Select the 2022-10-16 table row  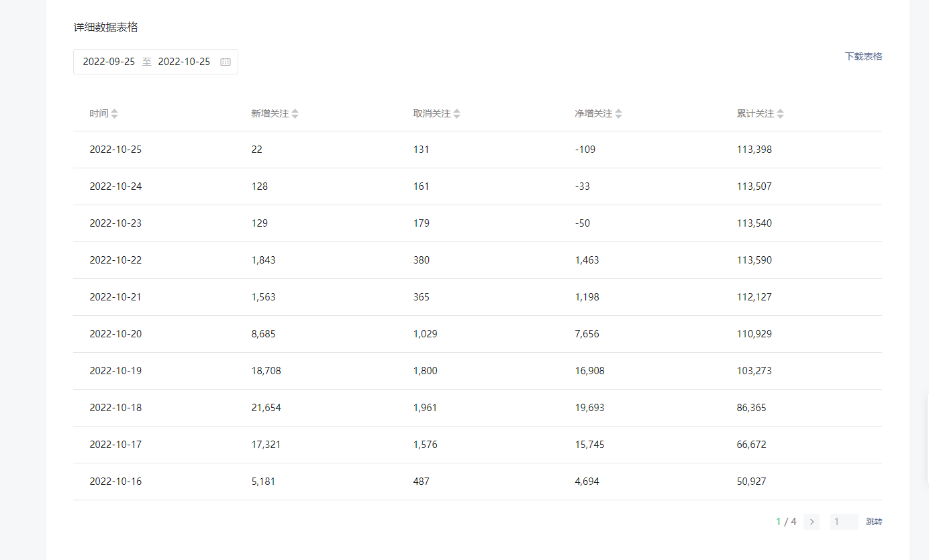[x=477, y=482]
